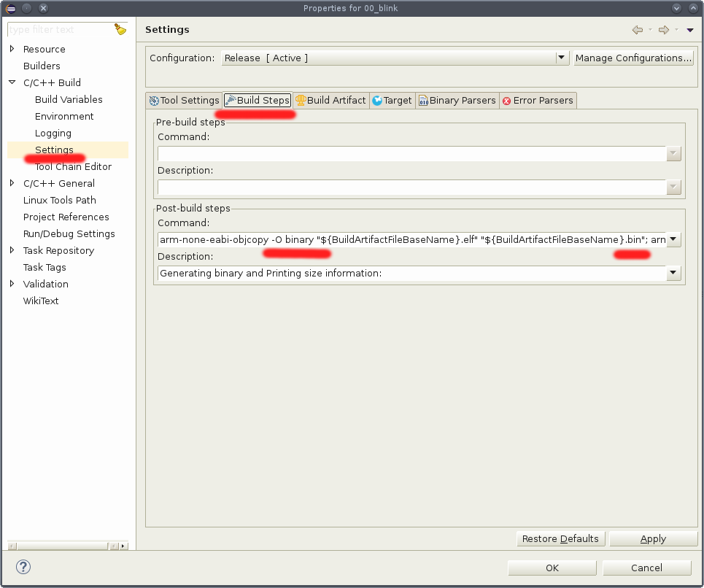Image resolution: width=704 pixels, height=588 pixels.
Task: Click the wrench icon on Tool Settings tab
Action: [154, 100]
